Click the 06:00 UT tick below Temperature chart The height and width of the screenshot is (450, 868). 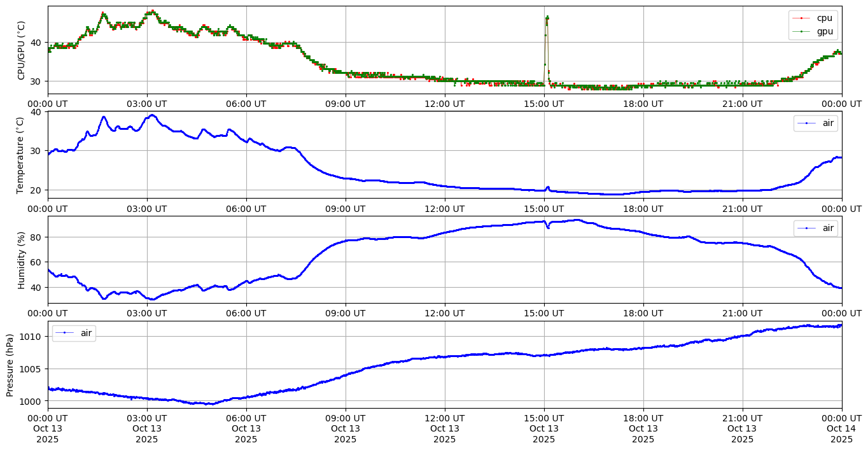point(246,208)
